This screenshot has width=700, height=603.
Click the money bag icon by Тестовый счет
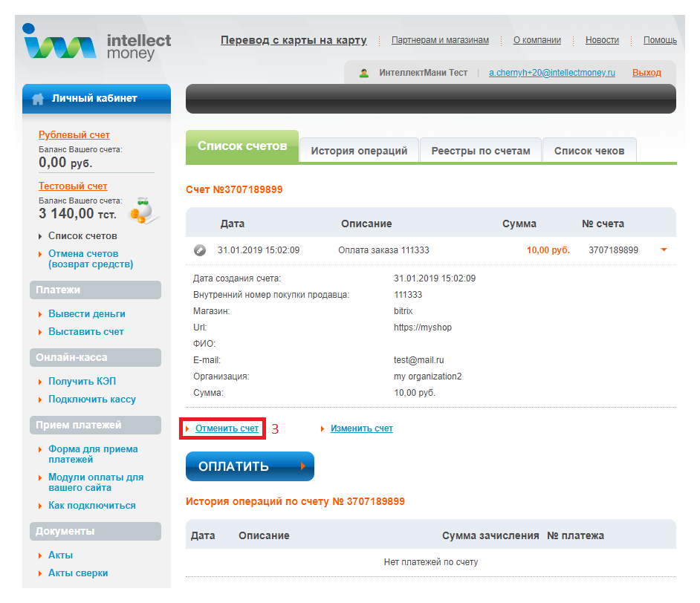[143, 210]
